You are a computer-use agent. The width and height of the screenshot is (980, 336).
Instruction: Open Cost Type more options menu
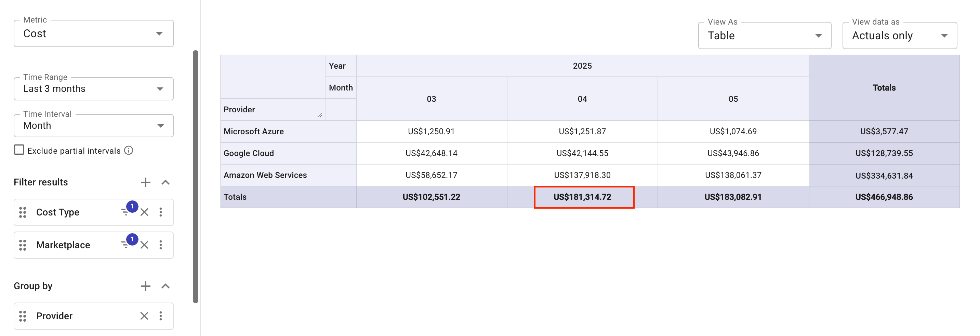(161, 212)
